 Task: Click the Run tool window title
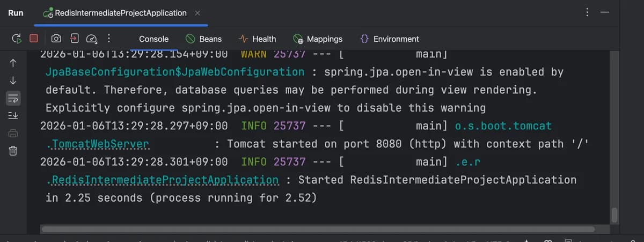pyautogui.click(x=16, y=12)
